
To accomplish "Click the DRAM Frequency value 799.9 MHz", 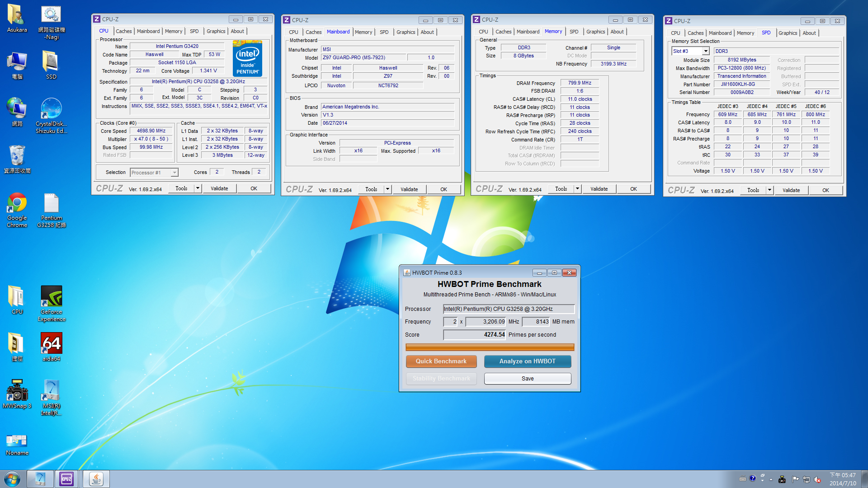I will [x=580, y=83].
